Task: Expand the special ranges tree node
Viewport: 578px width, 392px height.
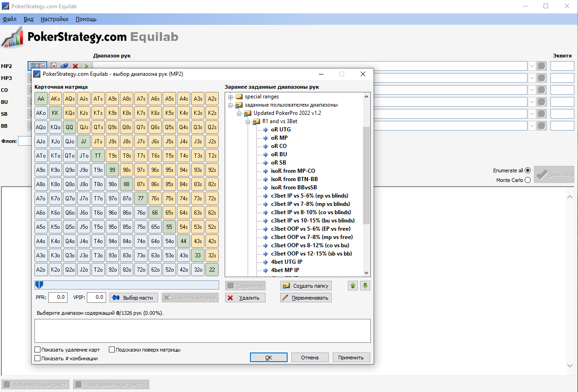Action: tap(231, 97)
